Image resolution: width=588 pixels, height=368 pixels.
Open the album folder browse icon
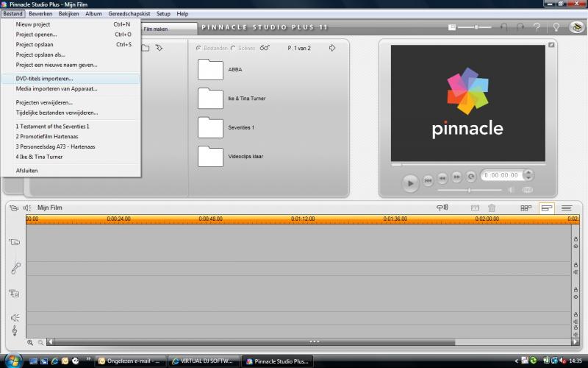tap(145, 48)
